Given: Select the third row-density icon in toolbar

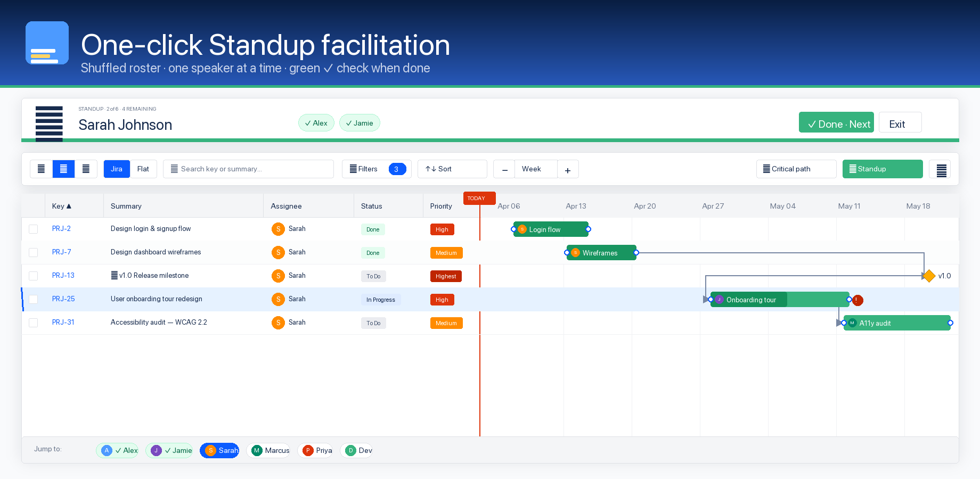Looking at the screenshot, I should [86, 169].
